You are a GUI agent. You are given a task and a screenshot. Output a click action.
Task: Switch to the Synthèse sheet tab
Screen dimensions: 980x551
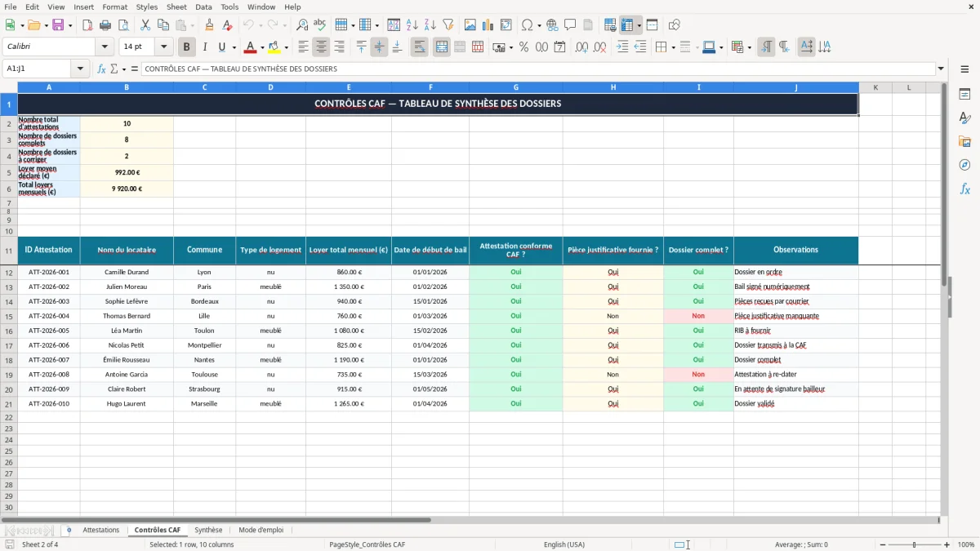tap(208, 531)
